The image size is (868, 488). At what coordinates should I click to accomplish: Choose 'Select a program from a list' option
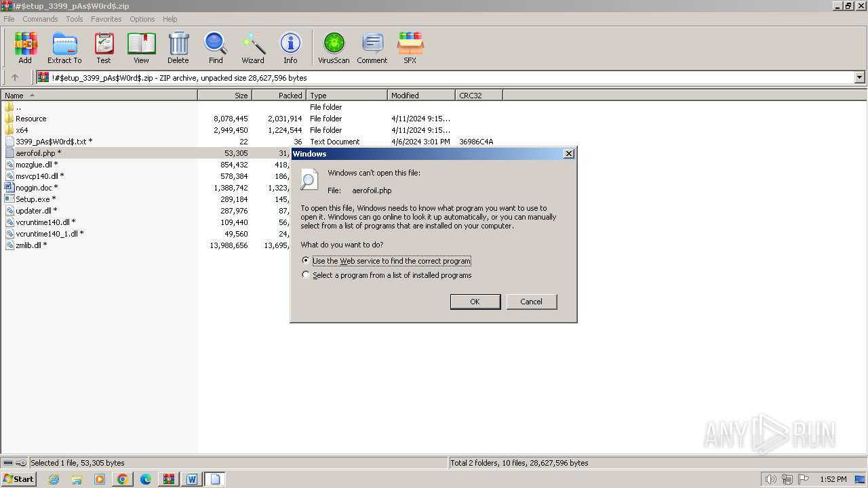(x=306, y=275)
